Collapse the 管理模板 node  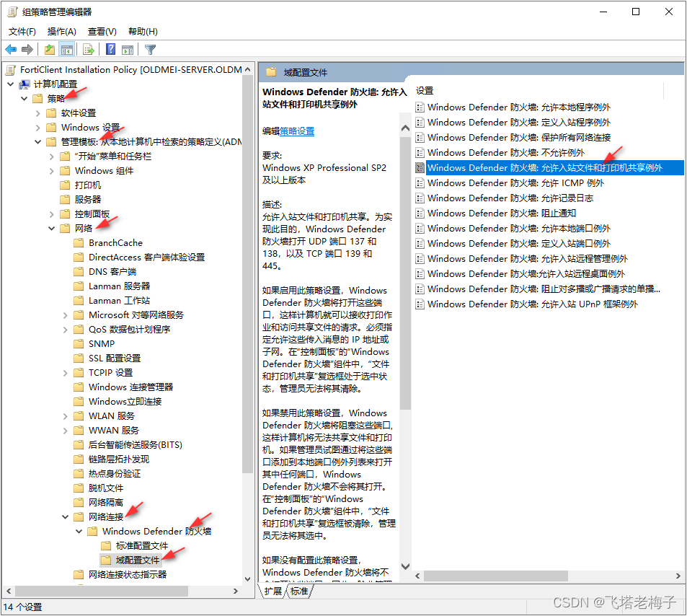coord(37,142)
